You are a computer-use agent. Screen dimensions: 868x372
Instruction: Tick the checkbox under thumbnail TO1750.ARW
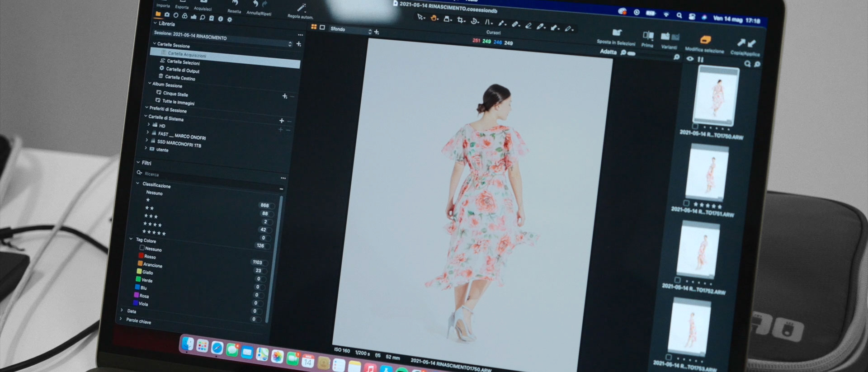695,127
